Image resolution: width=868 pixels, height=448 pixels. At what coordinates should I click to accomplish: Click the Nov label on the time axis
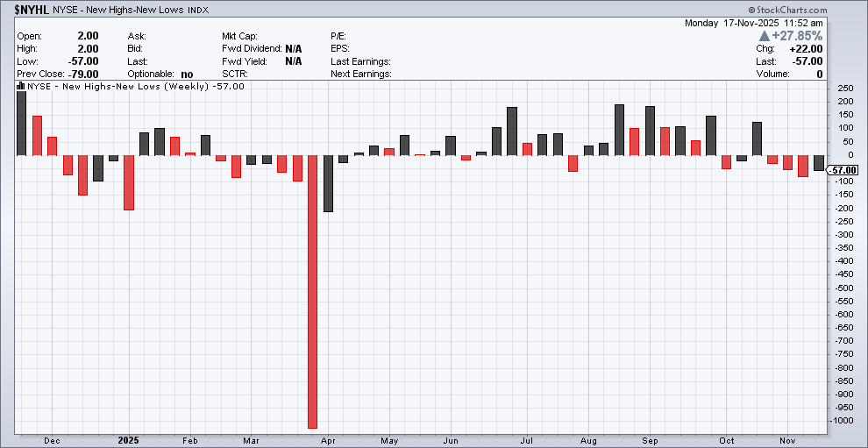(786, 440)
